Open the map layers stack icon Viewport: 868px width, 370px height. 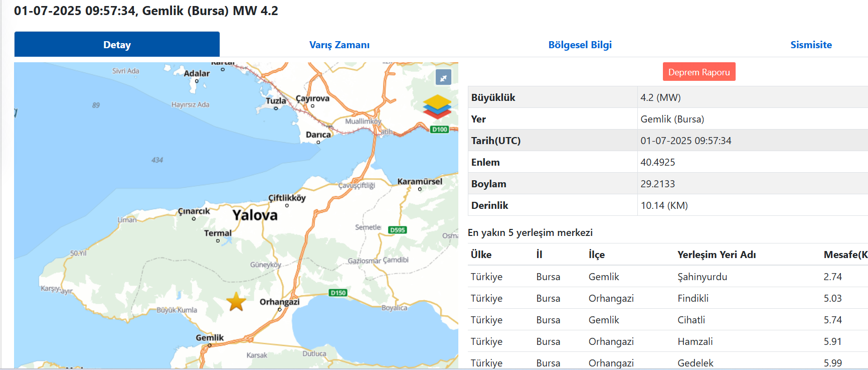click(x=437, y=106)
